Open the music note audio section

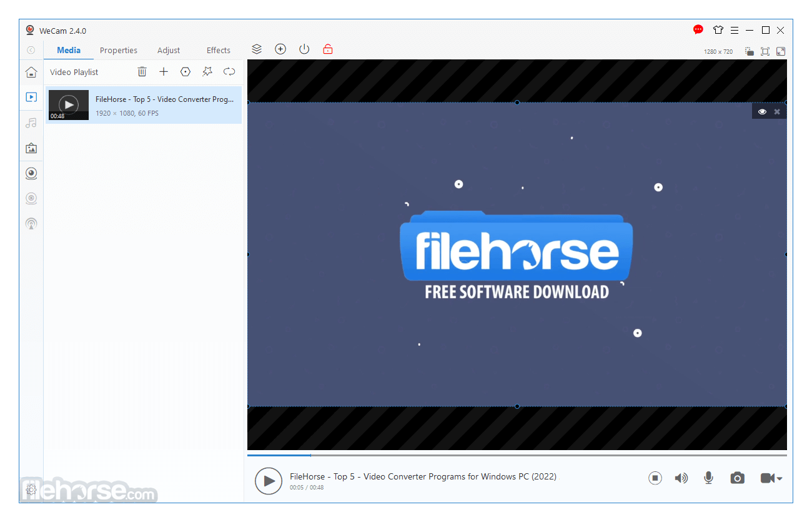pos(31,123)
